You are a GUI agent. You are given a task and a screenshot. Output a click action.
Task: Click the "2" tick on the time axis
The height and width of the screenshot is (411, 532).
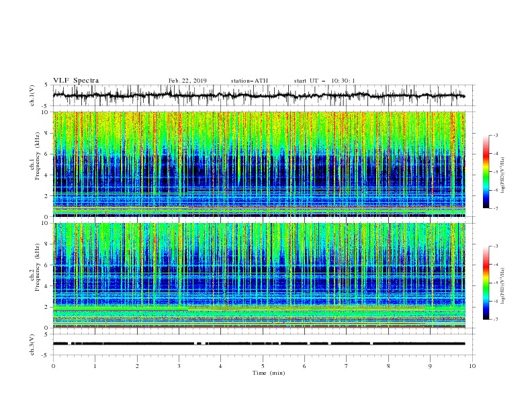coord(137,366)
